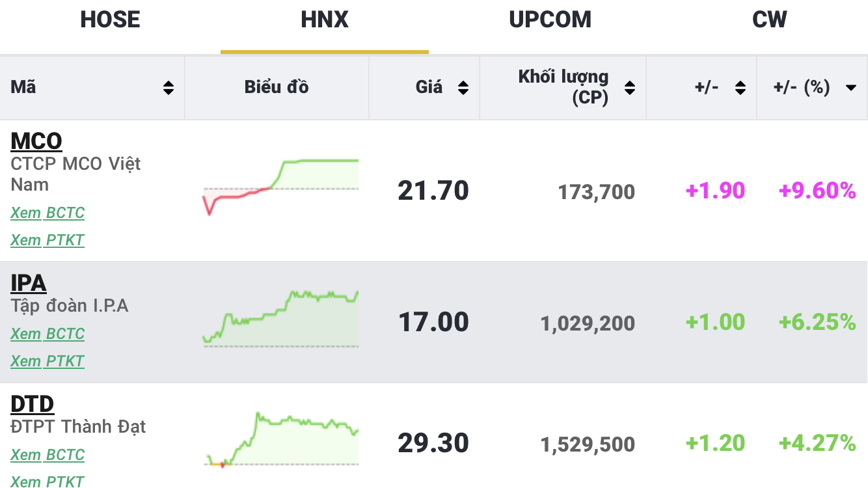Switch to CW tab
Image resolution: width=868 pixels, height=488 pixels.
pyautogui.click(x=769, y=20)
